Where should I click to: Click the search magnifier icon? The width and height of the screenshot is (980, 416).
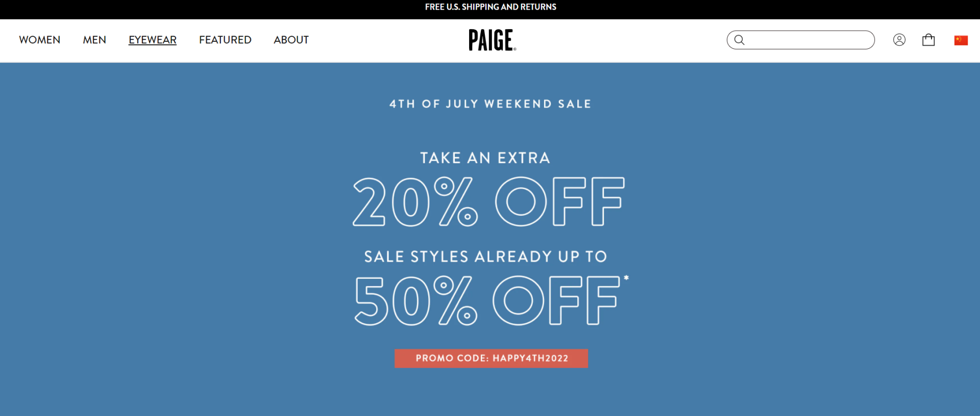pyautogui.click(x=739, y=40)
